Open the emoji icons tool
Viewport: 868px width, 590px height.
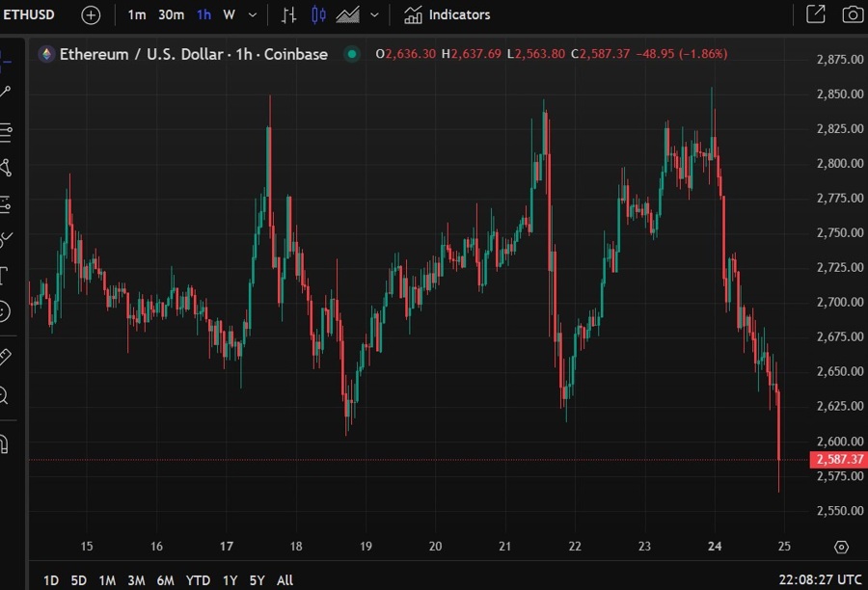click(x=4, y=311)
